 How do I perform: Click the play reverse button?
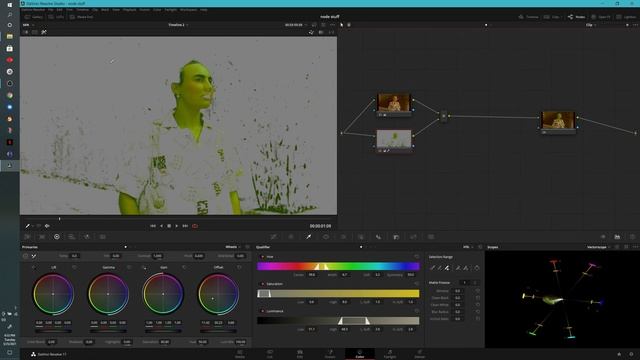161,226
